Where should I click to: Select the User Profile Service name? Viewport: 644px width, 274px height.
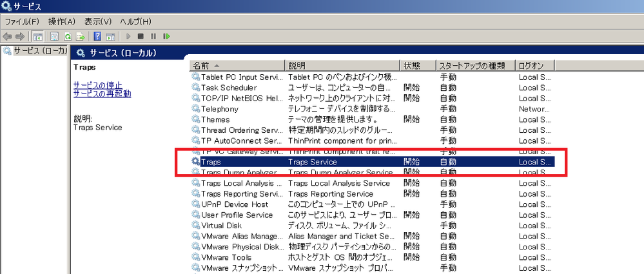[237, 215]
